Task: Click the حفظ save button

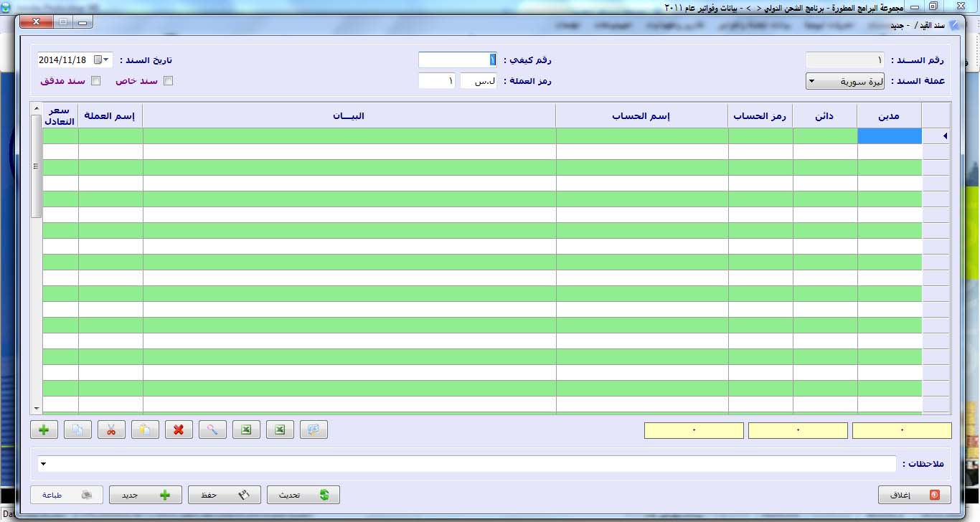Action: coord(224,495)
